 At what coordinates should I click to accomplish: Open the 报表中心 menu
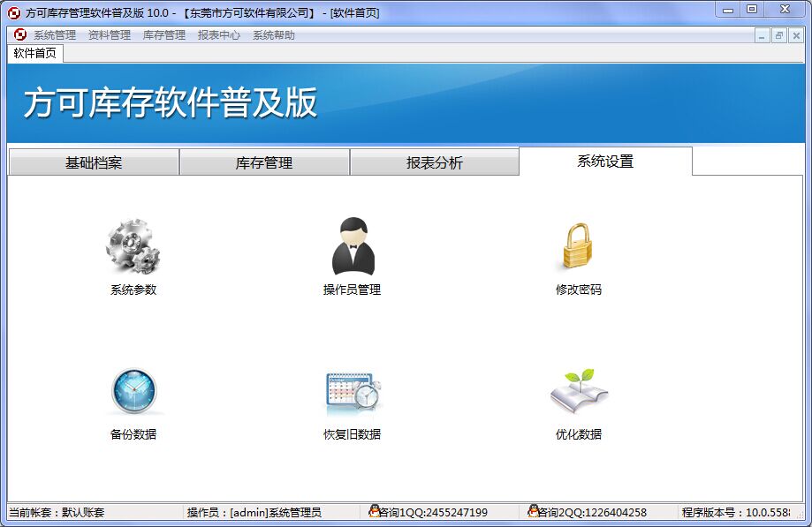219,35
